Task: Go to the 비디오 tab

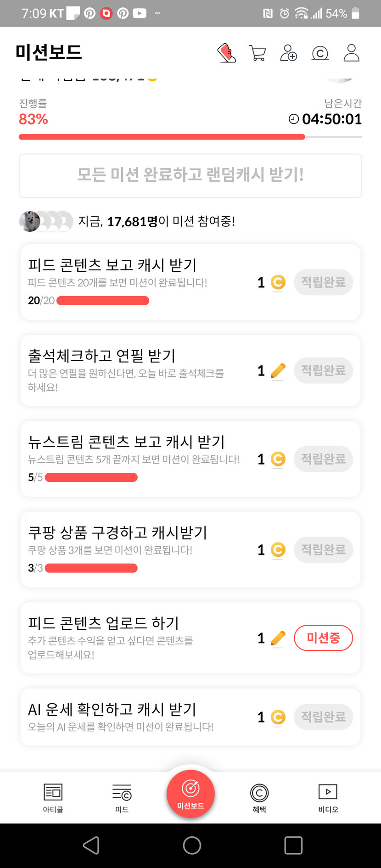Action: 328,798
